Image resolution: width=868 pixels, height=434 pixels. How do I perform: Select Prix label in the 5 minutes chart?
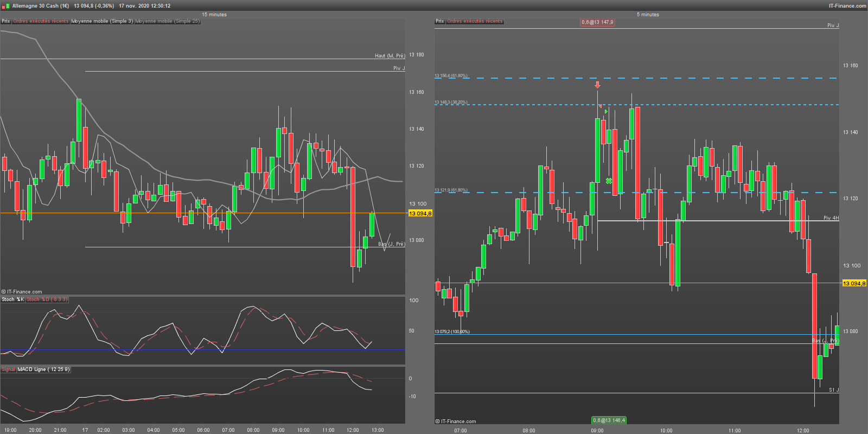[x=440, y=21]
